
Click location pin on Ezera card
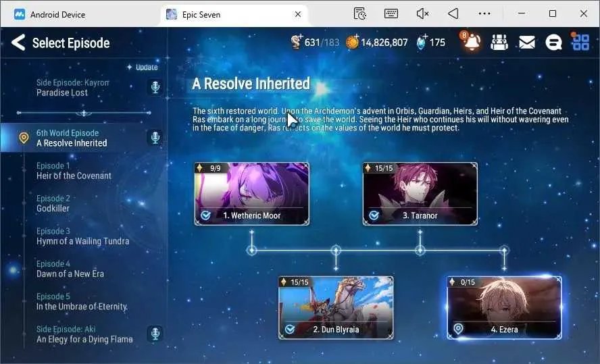click(458, 329)
